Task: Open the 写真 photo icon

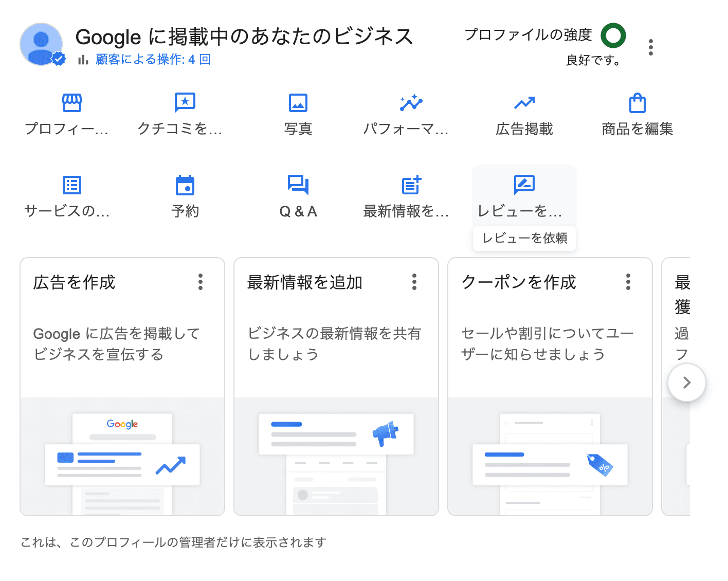Action: (298, 103)
